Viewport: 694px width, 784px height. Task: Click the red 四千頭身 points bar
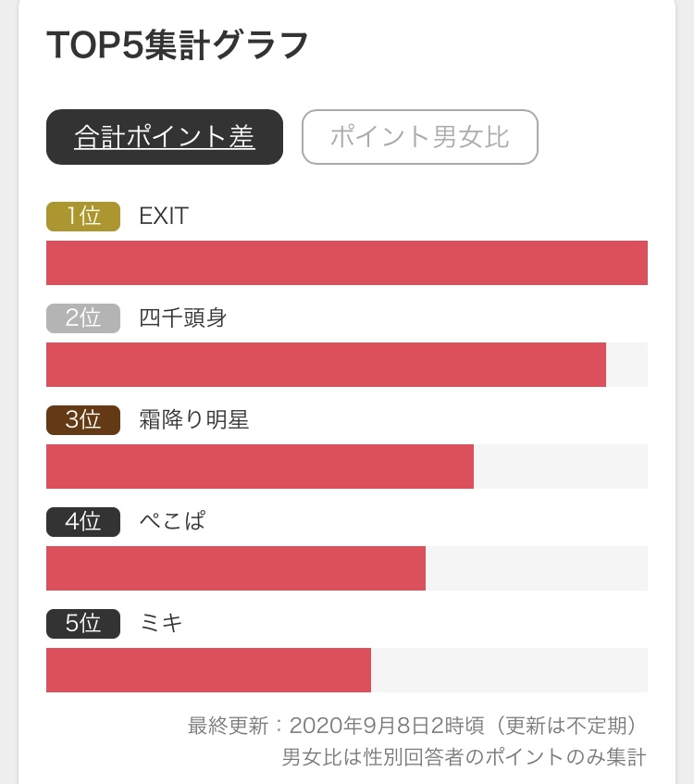326,365
